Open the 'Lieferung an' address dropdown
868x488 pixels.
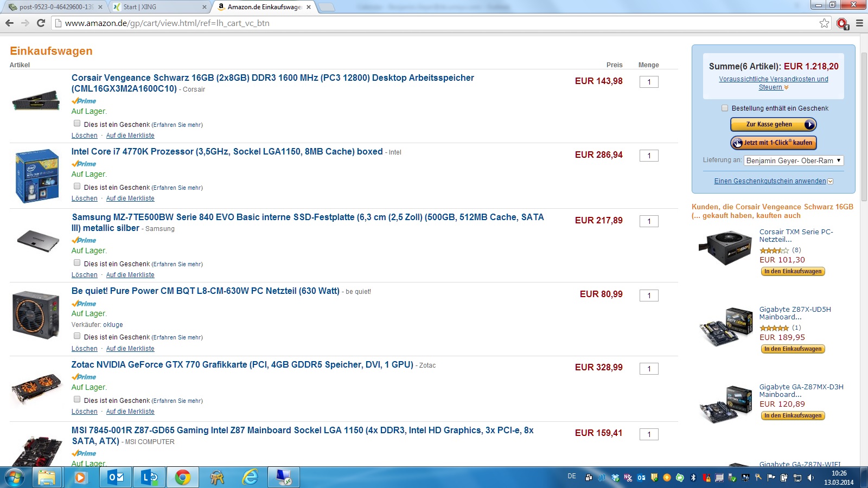[x=794, y=160]
